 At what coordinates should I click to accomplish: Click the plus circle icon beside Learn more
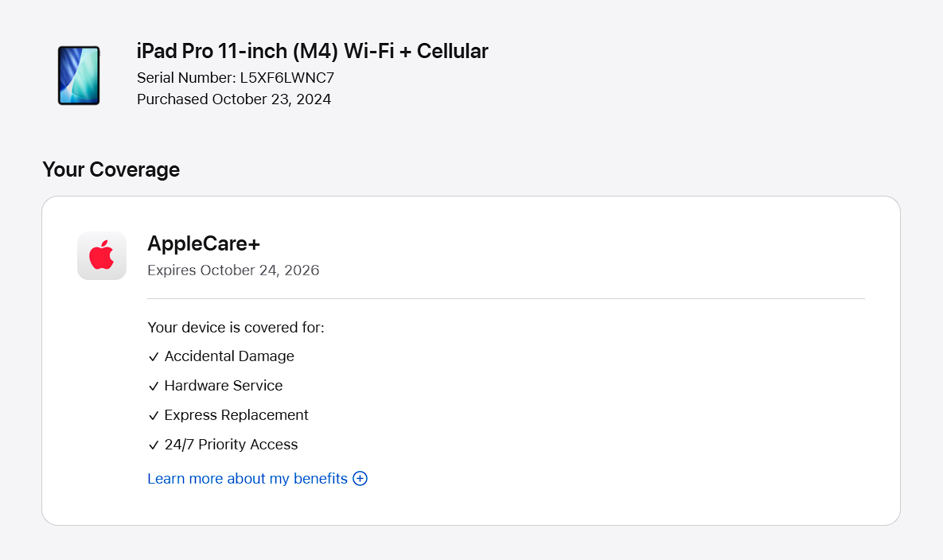(x=360, y=479)
